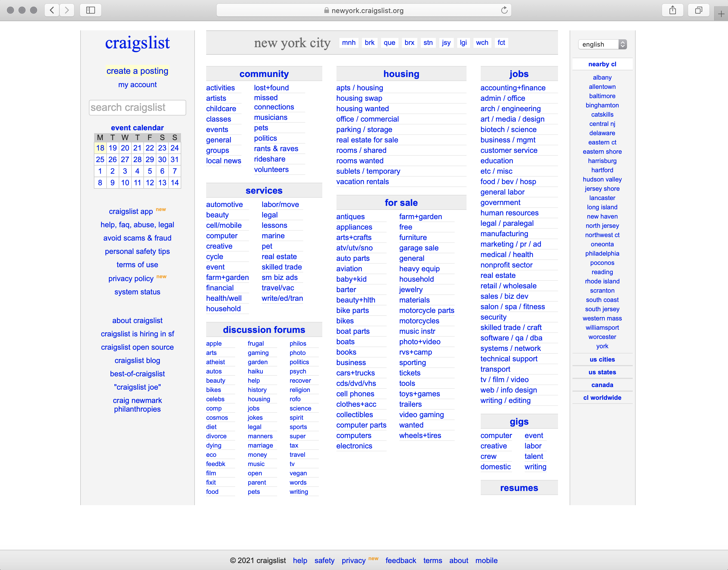Click the newyork.craigslist.org address bar
This screenshot has height=570, width=728.
coord(364,10)
